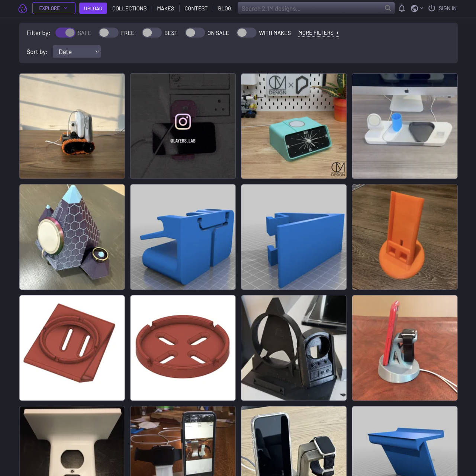The image size is (476, 476).
Task: Enable the ON SALE filter switch
Action: (195, 33)
